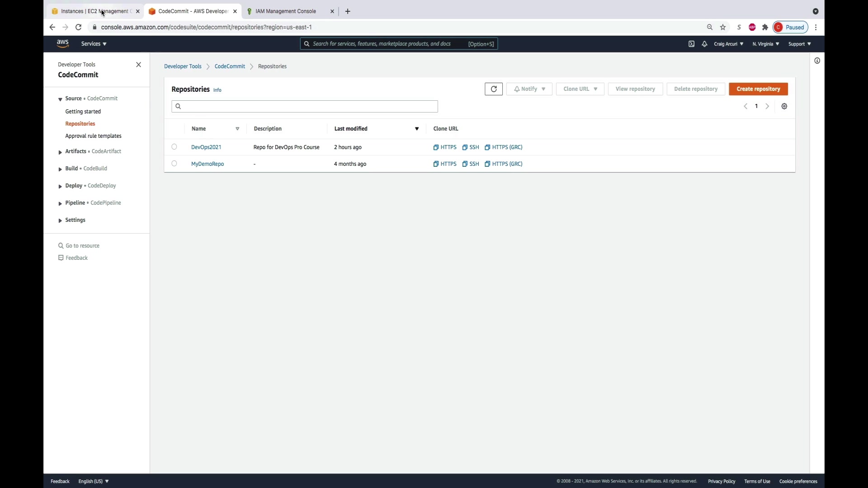
Task: Open notifications bell in AWS header
Action: pos(704,44)
